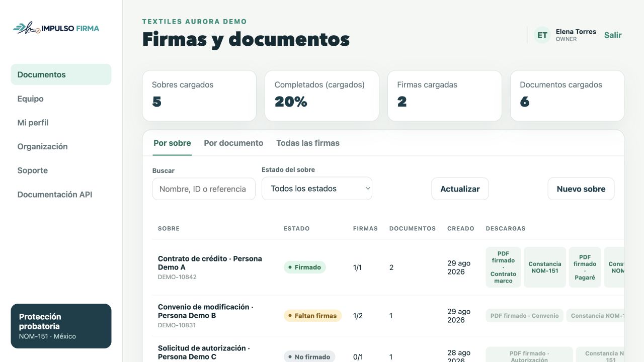Go to Equipo in the sidebar

61,99
